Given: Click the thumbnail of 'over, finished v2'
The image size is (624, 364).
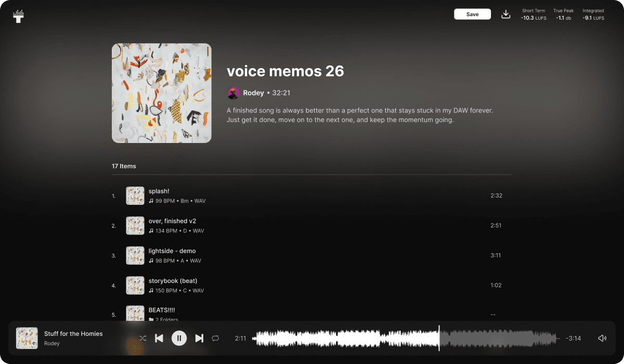Looking at the screenshot, I should pos(135,226).
